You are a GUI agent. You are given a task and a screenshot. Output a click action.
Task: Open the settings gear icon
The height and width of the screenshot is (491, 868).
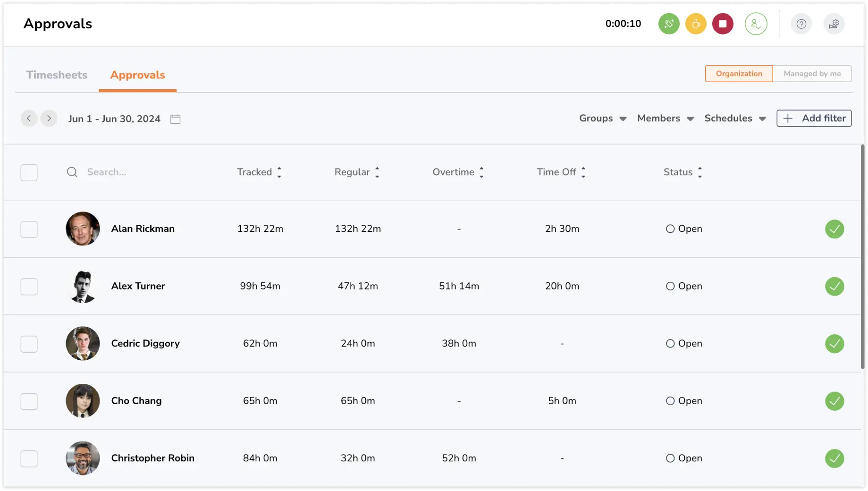(834, 24)
